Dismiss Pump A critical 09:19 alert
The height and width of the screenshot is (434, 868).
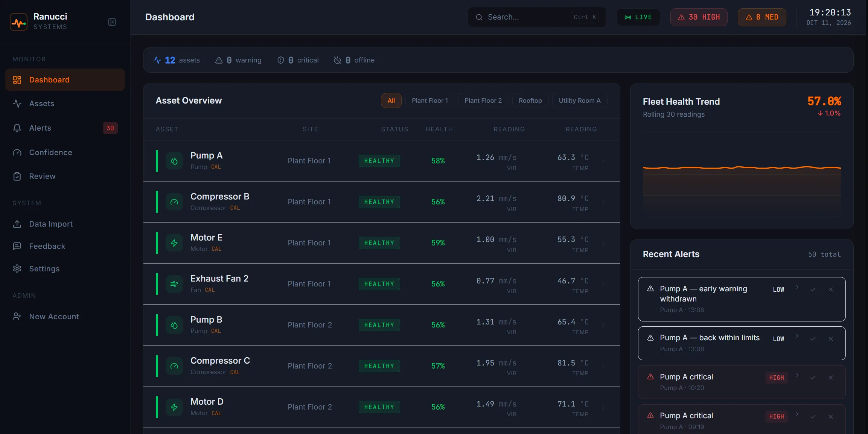pos(831,417)
